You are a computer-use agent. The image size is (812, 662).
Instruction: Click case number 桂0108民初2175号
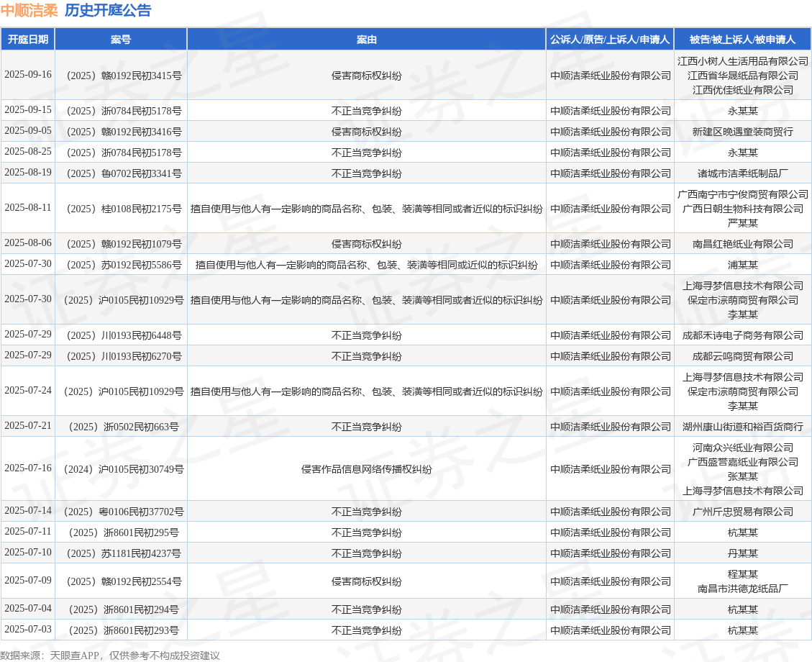coord(124,208)
